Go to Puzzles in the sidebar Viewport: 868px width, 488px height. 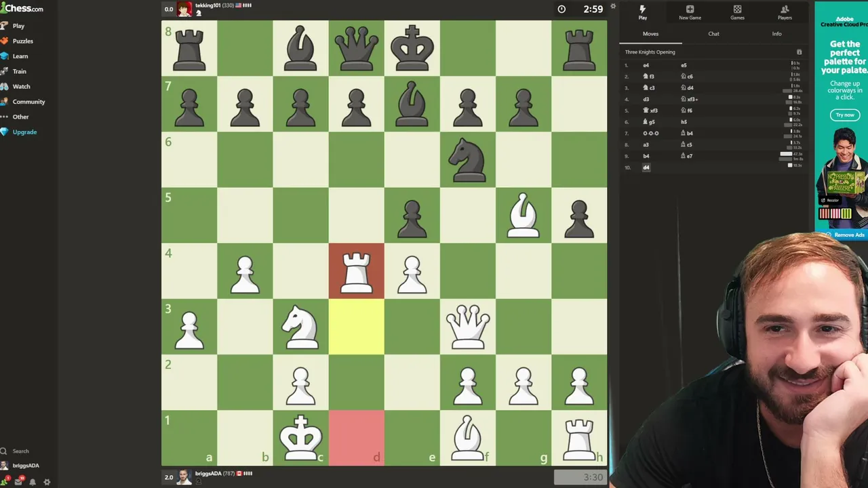pos(17,41)
